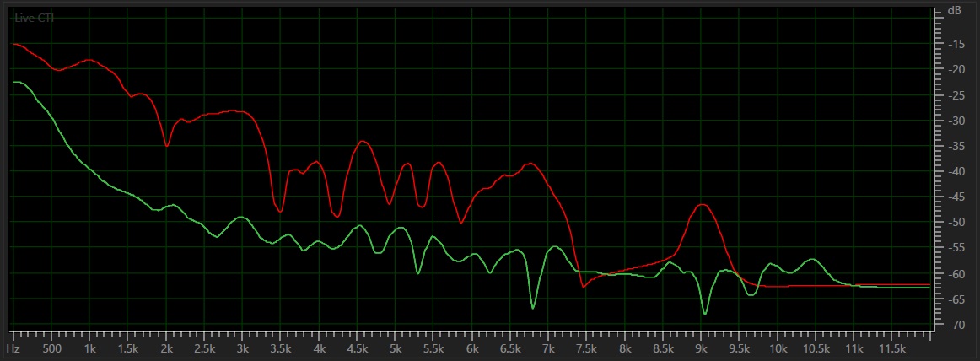Click the red curve's peak near 9k
Viewport: 980px width, 361px height.
pyautogui.click(x=703, y=204)
